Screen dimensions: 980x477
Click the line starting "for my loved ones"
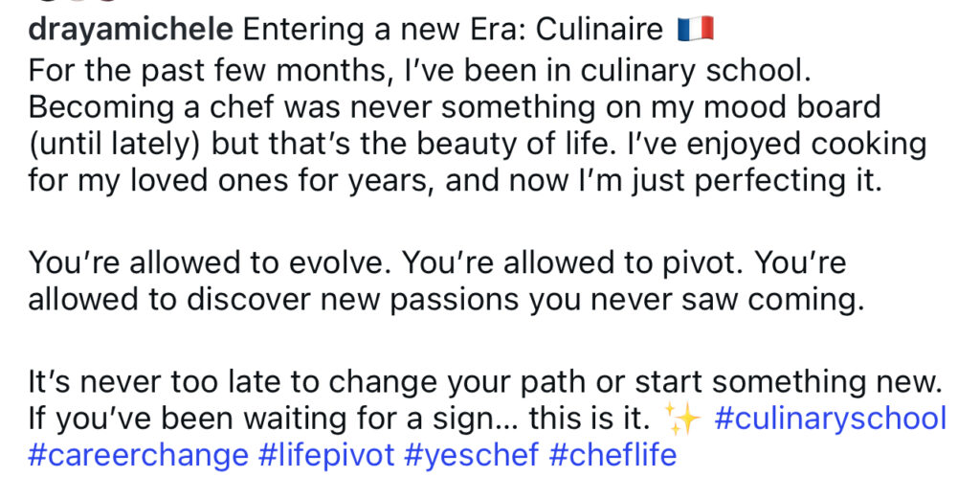tap(454, 180)
